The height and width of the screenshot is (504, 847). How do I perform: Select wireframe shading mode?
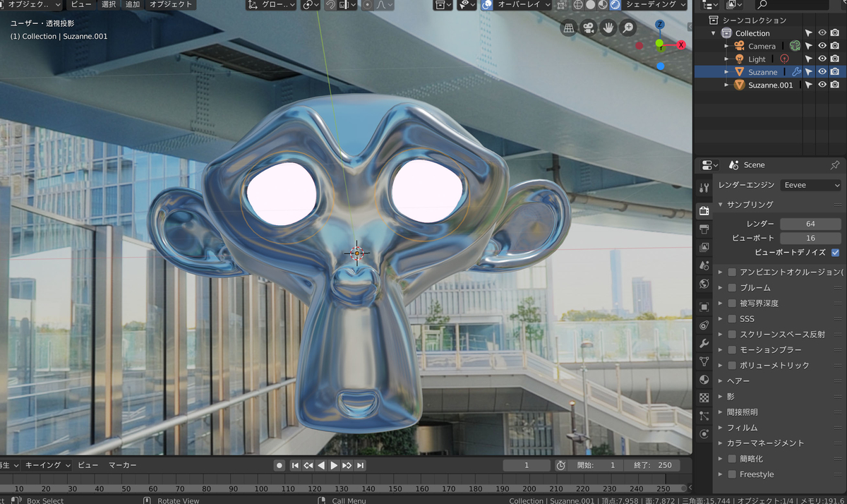click(578, 5)
